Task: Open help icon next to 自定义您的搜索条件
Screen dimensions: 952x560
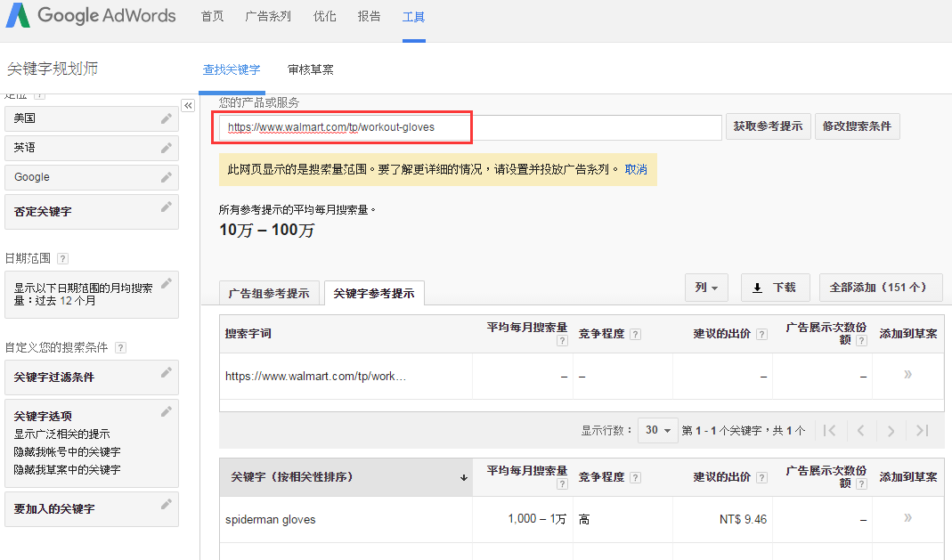Action: click(121, 347)
